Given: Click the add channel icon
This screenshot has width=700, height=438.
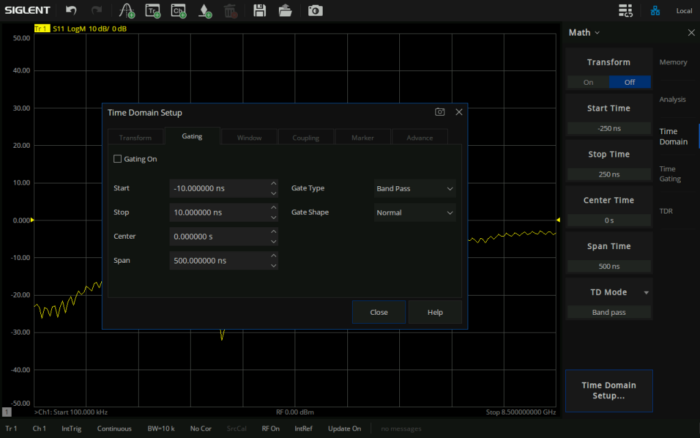Looking at the screenshot, I should coord(179,10).
